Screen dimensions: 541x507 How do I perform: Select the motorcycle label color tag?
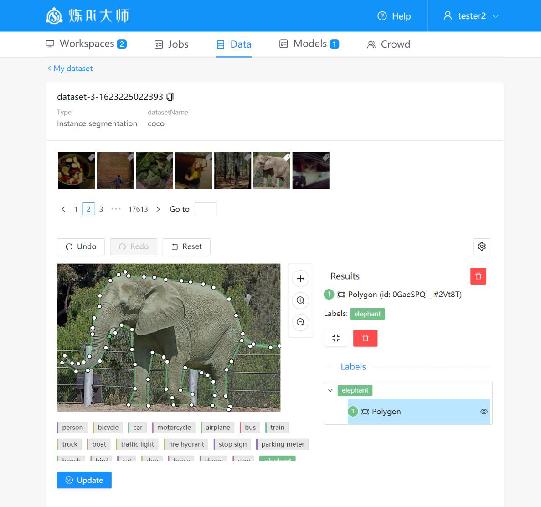(174, 427)
